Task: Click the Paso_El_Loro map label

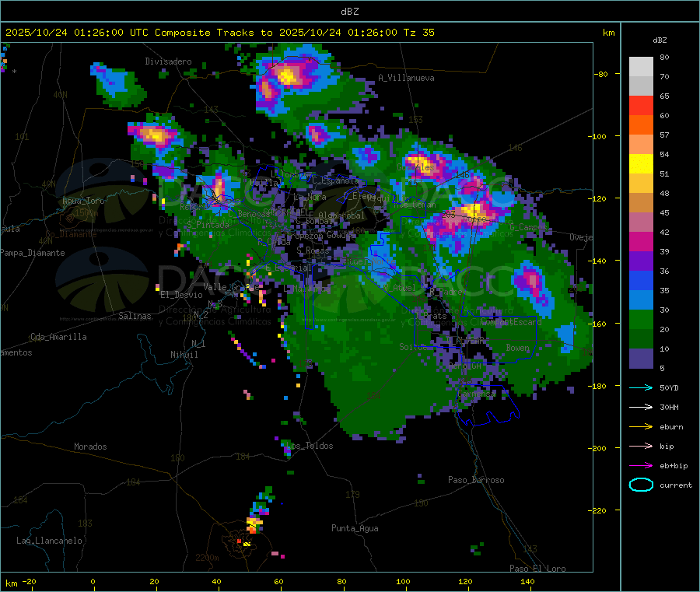Action: 537,569
